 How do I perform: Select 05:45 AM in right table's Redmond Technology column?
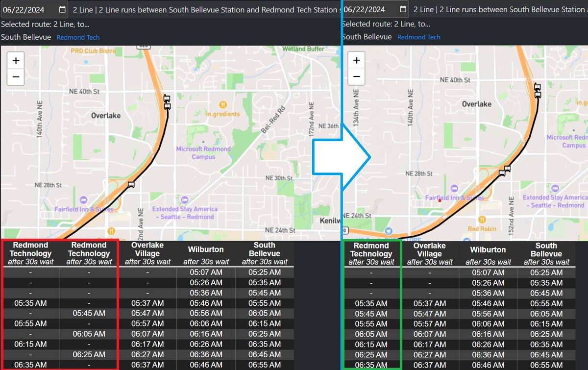(371, 314)
